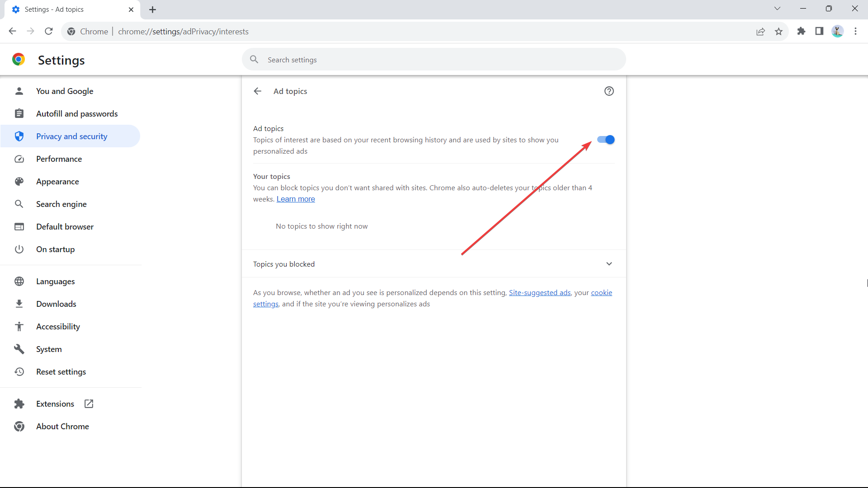Click the Privacy shield icon
The height and width of the screenshot is (488, 868).
click(19, 136)
